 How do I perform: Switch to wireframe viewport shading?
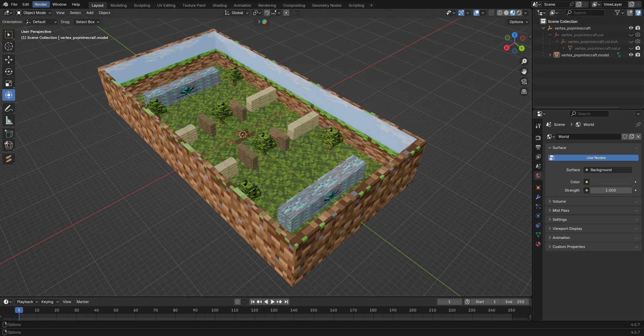coord(500,13)
